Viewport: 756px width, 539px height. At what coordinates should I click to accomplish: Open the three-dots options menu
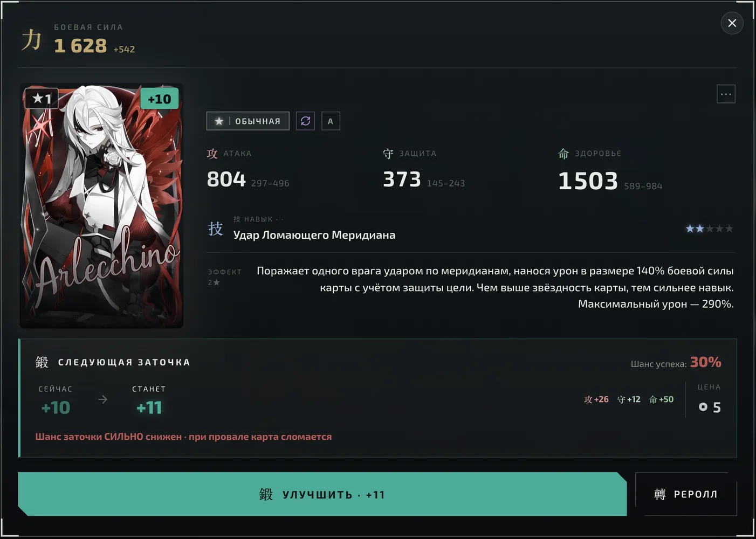pyautogui.click(x=726, y=94)
